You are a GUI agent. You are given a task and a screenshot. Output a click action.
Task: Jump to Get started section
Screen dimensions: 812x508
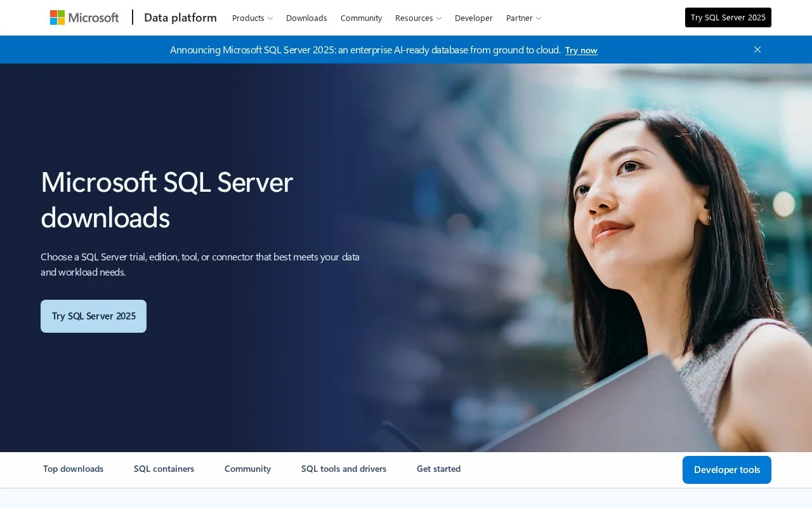[x=438, y=469]
